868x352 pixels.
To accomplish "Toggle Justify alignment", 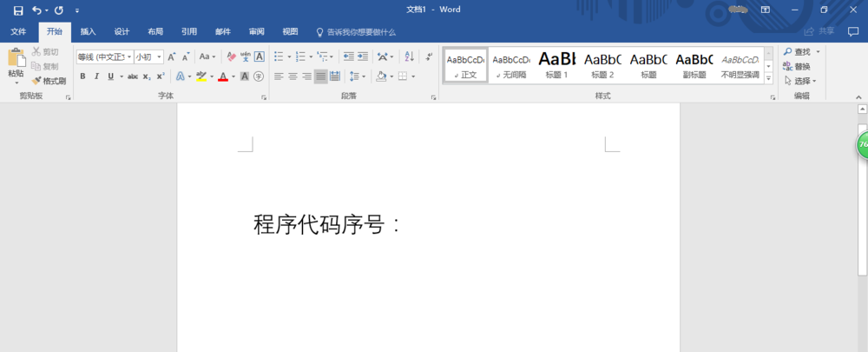I will [320, 76].
